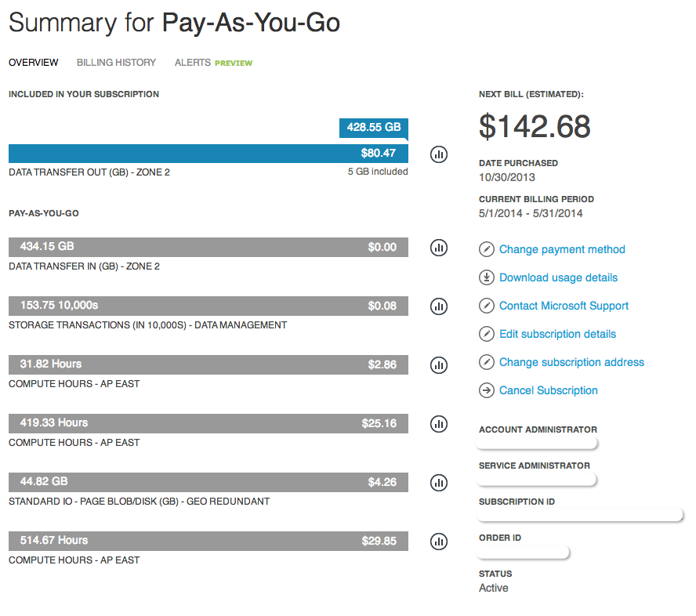View chart icon beside $25.16 compute hours
Image resolution: width=696 pixels, height=616 pixels.
pyautogui.click(x=439, y=424)
